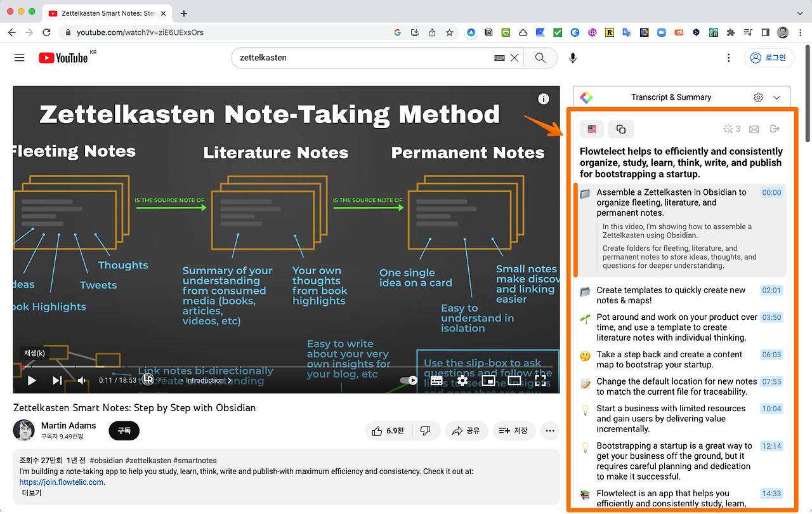The image size is (812, 514).
Task: Open the YouTube guide hamburger menu
Action: pos(20,58)
